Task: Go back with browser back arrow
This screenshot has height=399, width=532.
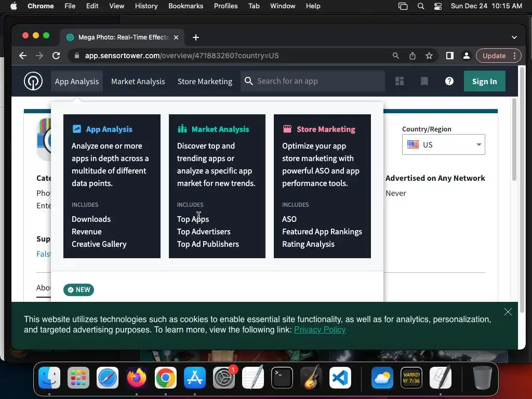Action: click(x=23, y=56)
